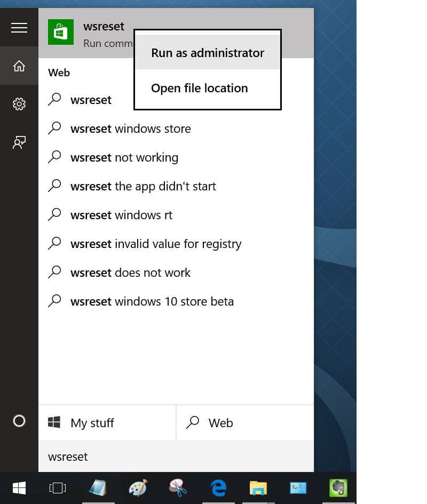Open the Home icon in sidebar

point(19,66)
